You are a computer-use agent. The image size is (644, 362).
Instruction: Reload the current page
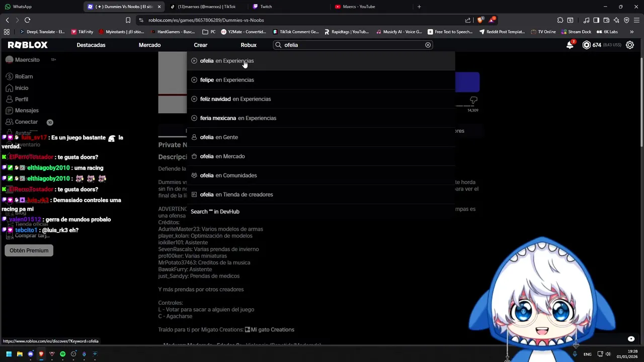point(27,20)
